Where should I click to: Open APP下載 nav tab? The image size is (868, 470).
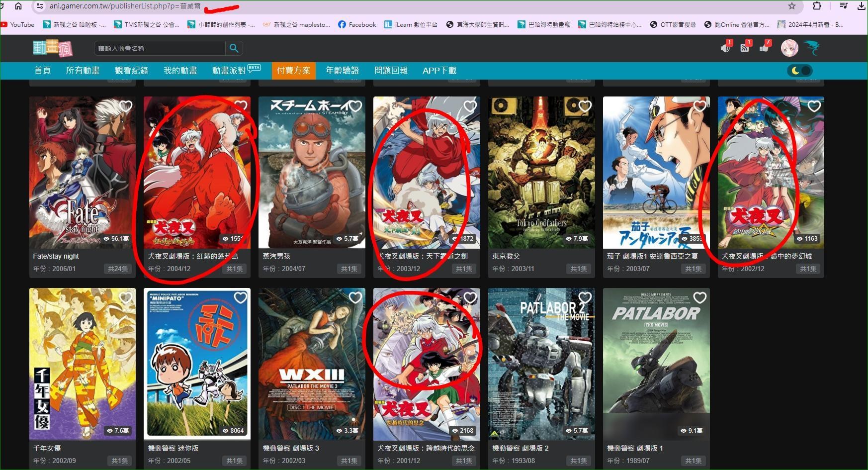(439, 71)
